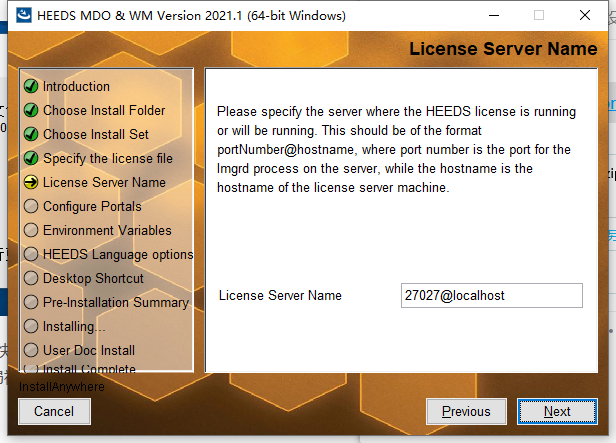Click the empty circle beside Desktop Shortcut
This screenshot has height=443, width=616.
click(x=31, y=278)
